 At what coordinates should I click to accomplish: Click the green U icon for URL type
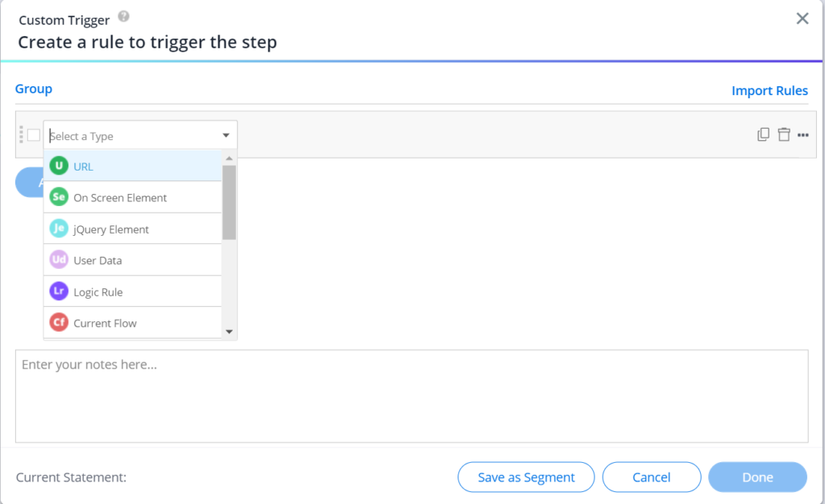click(x=59, y=166)
